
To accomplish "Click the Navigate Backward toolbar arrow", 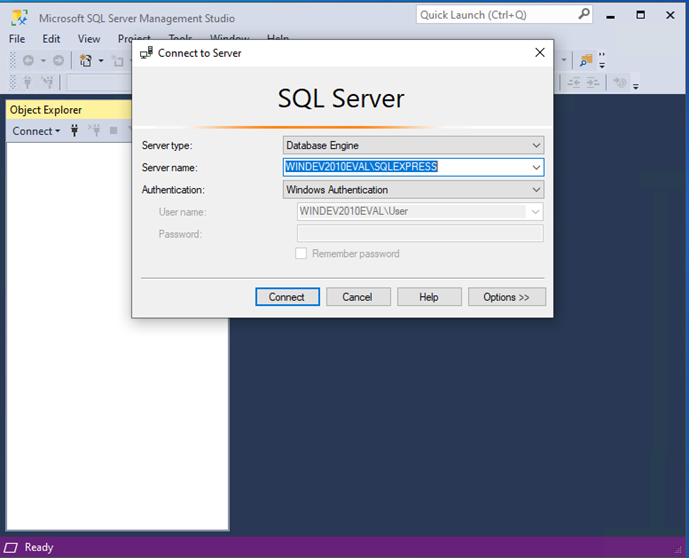I will click(x=29, y=60).
